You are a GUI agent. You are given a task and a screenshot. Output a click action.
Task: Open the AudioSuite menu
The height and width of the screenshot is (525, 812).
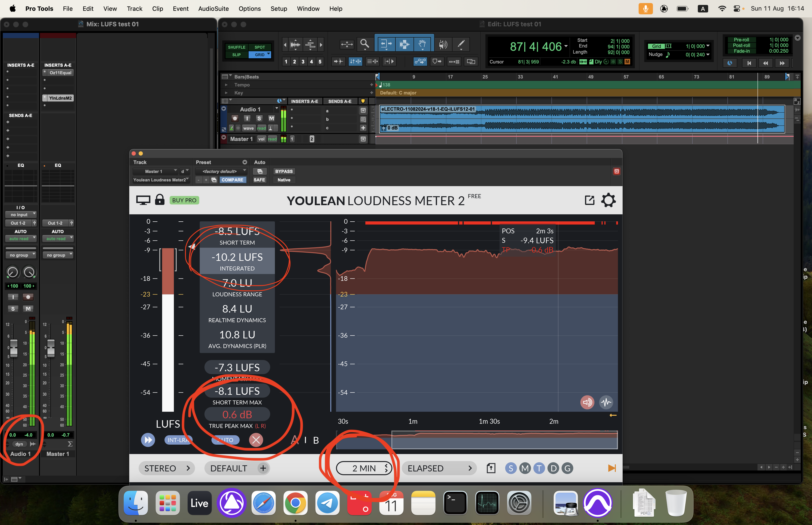[x=213, y=8]
